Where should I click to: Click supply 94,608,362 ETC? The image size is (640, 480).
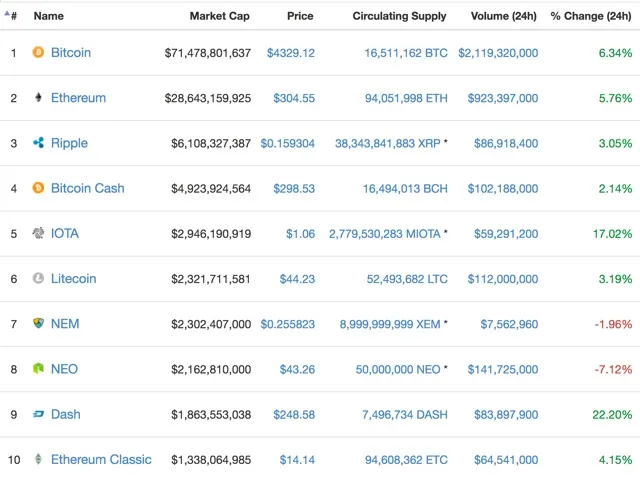pos(406,460)
